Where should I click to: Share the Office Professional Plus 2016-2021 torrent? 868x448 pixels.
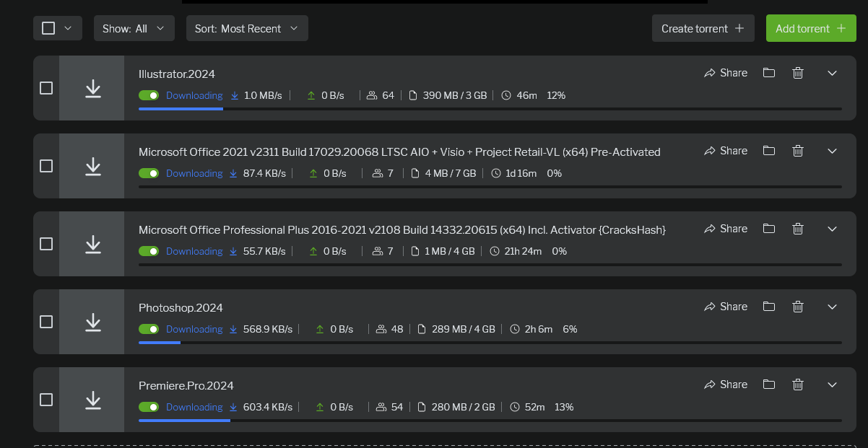(x=726, y=229)
